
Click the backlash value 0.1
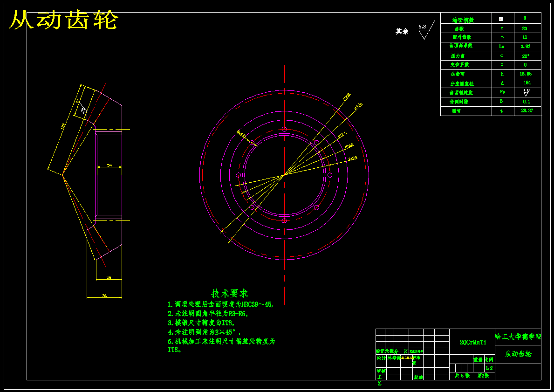point(527,102)
